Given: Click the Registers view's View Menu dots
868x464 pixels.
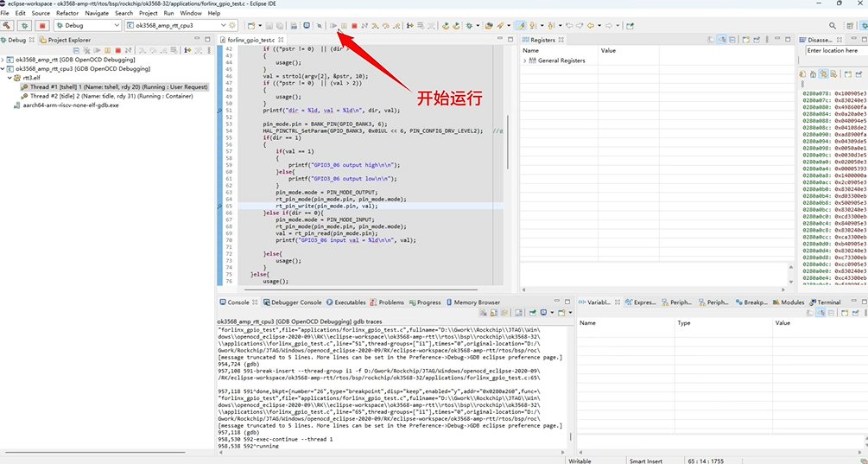Looking at the screenshot, I should (767, 40).
